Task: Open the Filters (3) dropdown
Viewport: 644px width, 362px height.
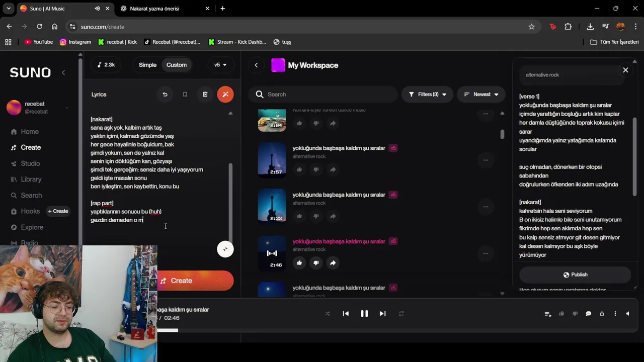Action: tap(427, 95)
